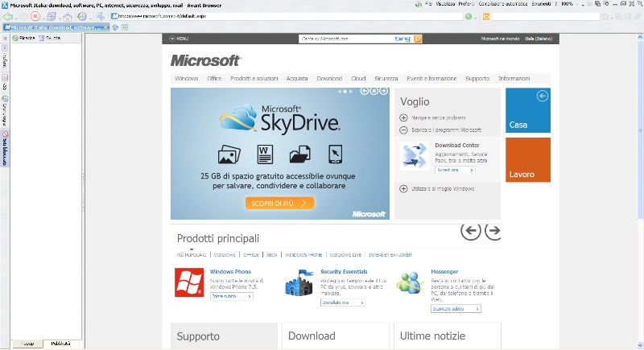Click the Download Center 'Accedi ora' link

click(456, 171)
